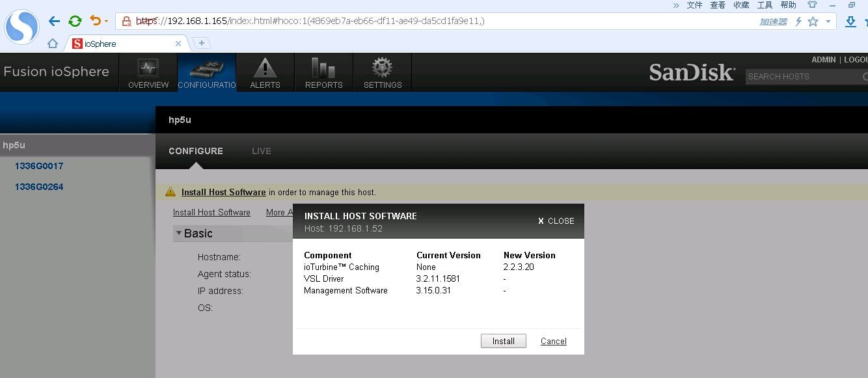Open the 收藏 menu
This screenshot has width=868, height=378.
(x=741, y=5)
